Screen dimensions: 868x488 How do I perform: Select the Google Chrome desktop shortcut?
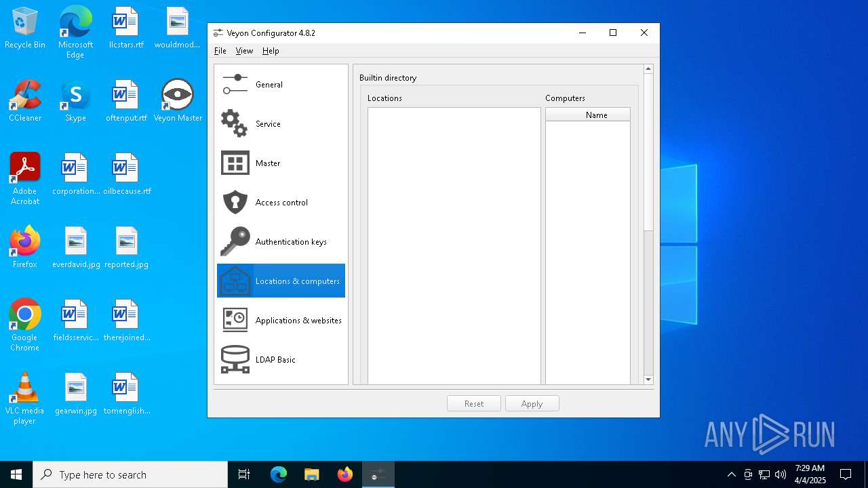click(x=25, y=325)
